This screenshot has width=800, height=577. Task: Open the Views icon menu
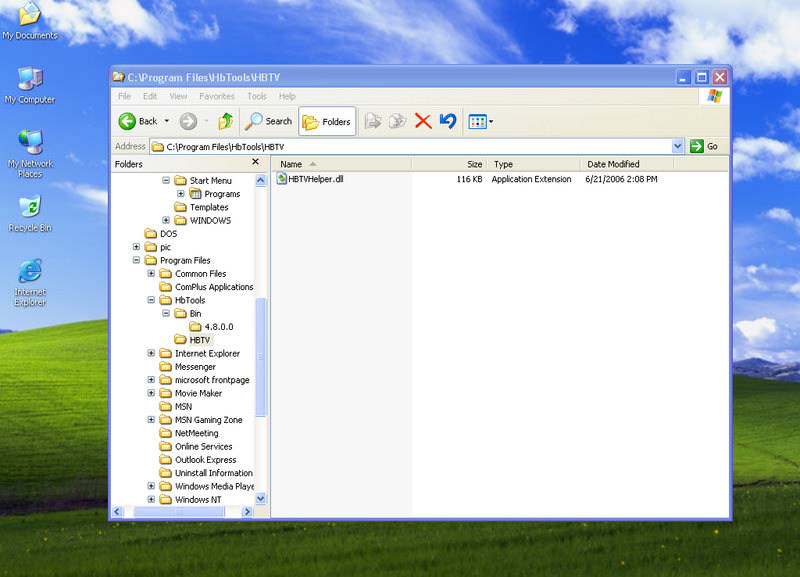coord(481,121)
